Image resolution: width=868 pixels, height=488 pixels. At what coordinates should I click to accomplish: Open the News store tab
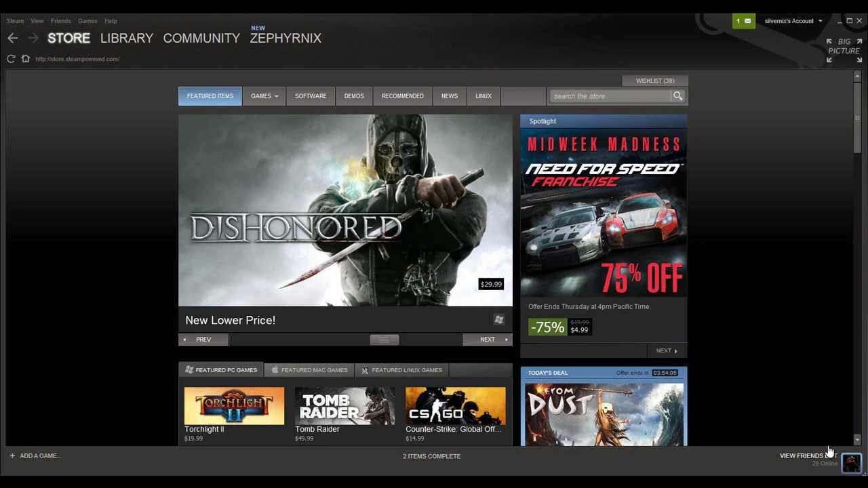[450, 96]
